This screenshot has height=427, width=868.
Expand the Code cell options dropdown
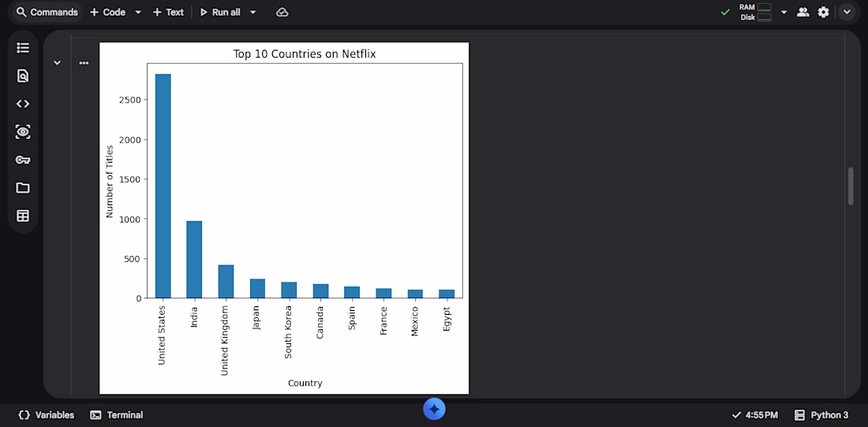(x=138, y=12)
